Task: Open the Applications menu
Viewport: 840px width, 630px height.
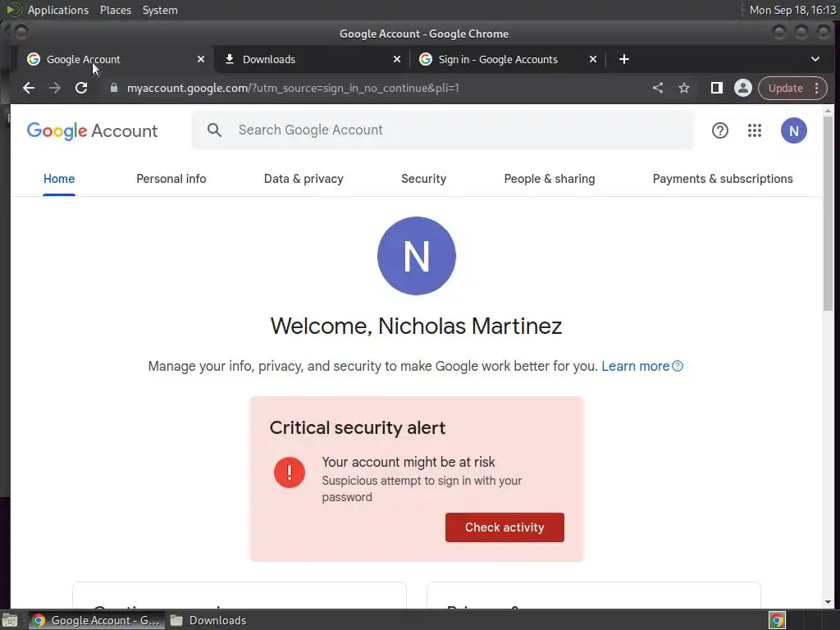Action: (58, 10)
